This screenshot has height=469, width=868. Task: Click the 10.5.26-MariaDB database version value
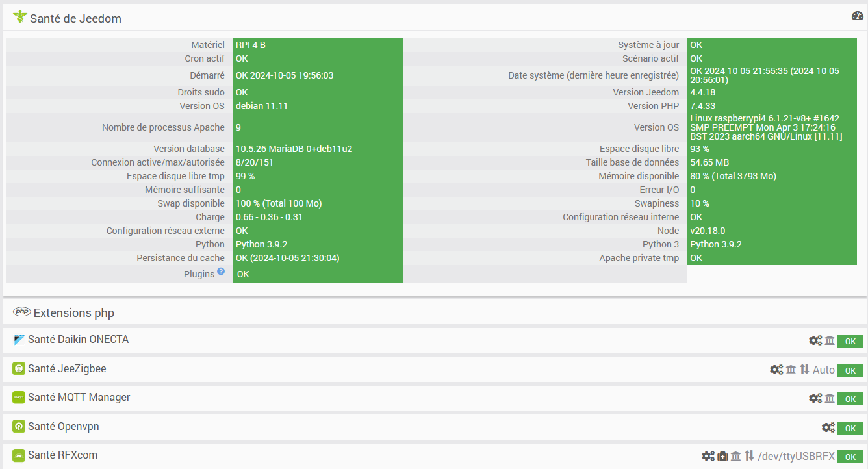pos(294,149)
